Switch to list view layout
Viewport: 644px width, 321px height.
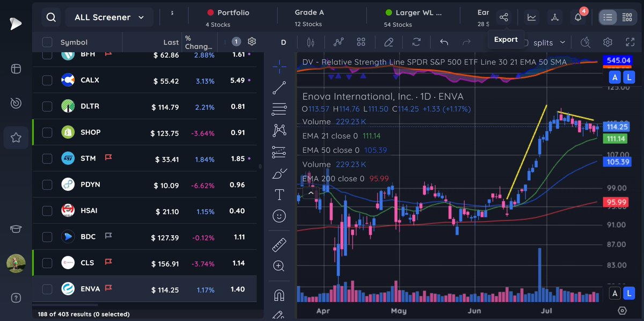click(x=608, y=17)
